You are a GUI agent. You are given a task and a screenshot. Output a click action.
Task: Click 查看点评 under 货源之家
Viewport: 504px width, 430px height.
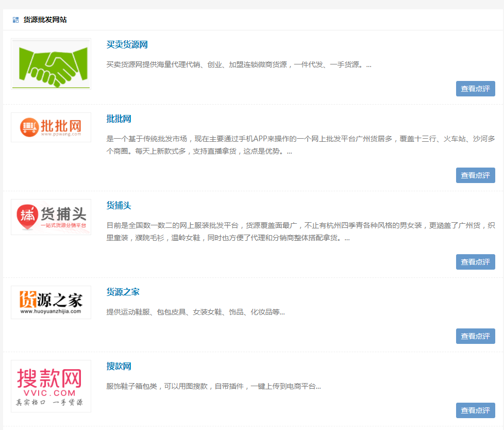pyautogui.click(x=475, y=336)
